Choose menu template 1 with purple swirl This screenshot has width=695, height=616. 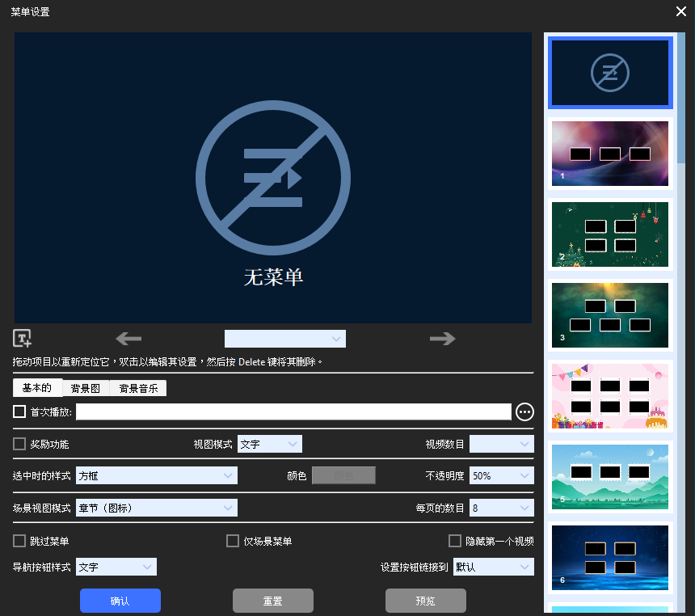click(610, 154)
